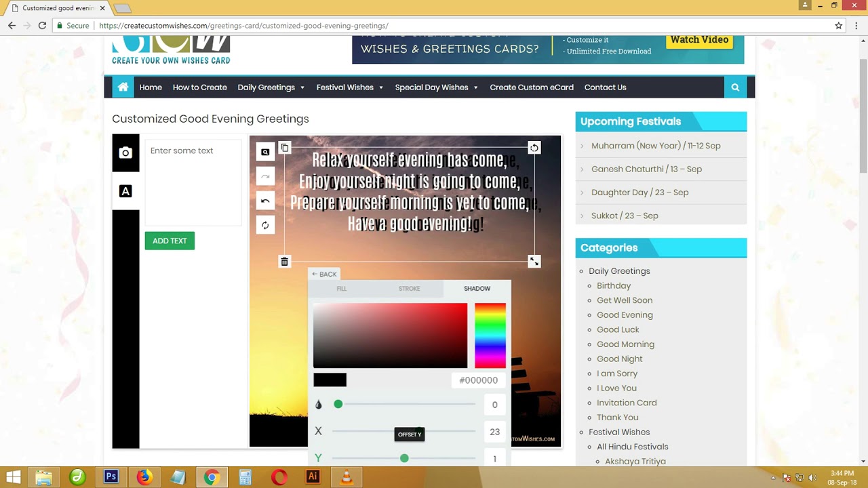
Task: Switch to the Fill tab
Action: pyautogui.click(x=342, y=289)
